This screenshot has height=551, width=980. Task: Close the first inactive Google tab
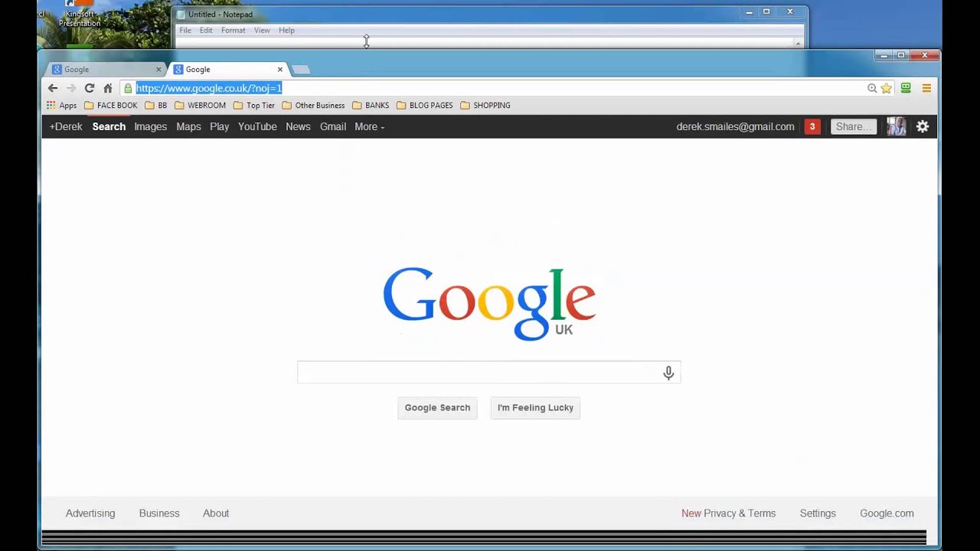(158, 70)
